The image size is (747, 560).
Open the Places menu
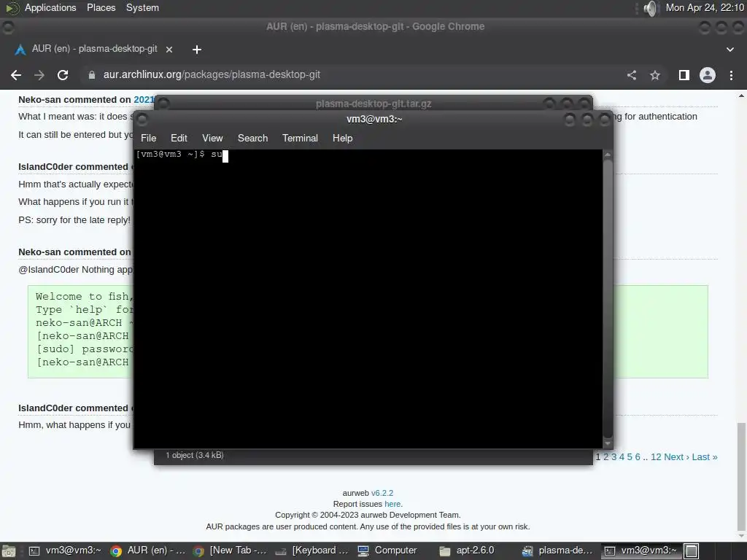(x=101, y=7)
